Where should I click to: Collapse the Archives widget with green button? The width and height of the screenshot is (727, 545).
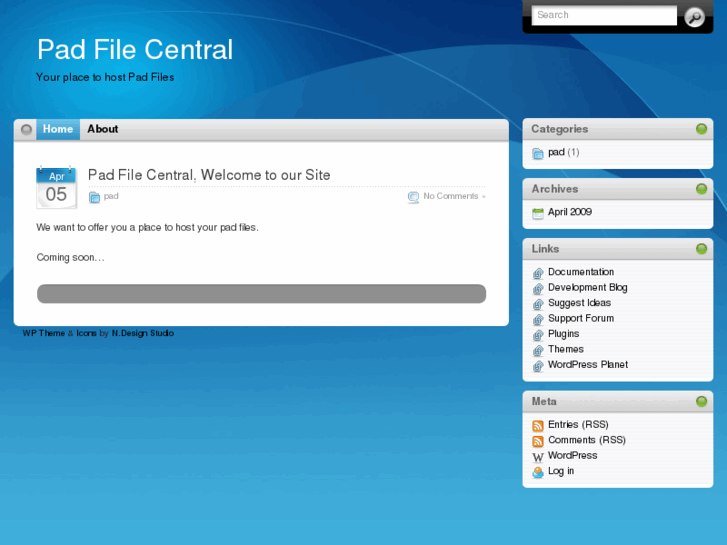pyautogui.click(x=701, y=189)
